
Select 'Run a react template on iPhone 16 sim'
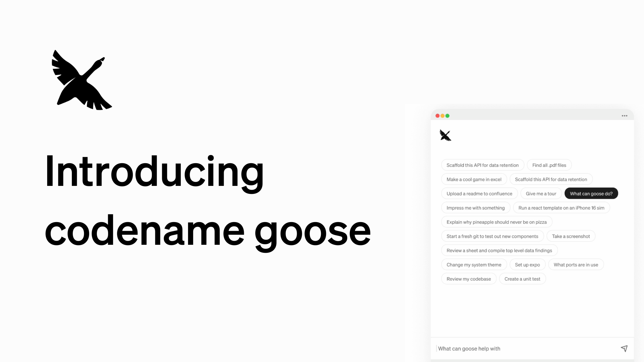[x=561, y=208]
